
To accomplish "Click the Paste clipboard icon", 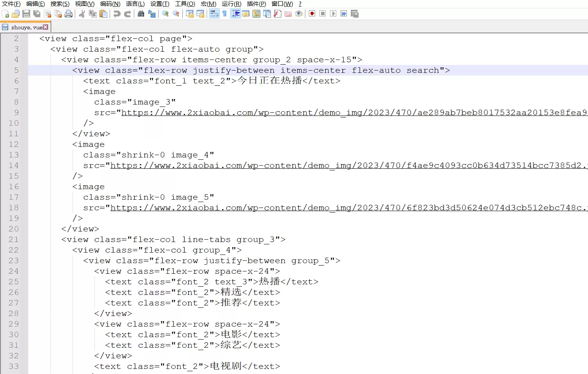I will 103,14.
